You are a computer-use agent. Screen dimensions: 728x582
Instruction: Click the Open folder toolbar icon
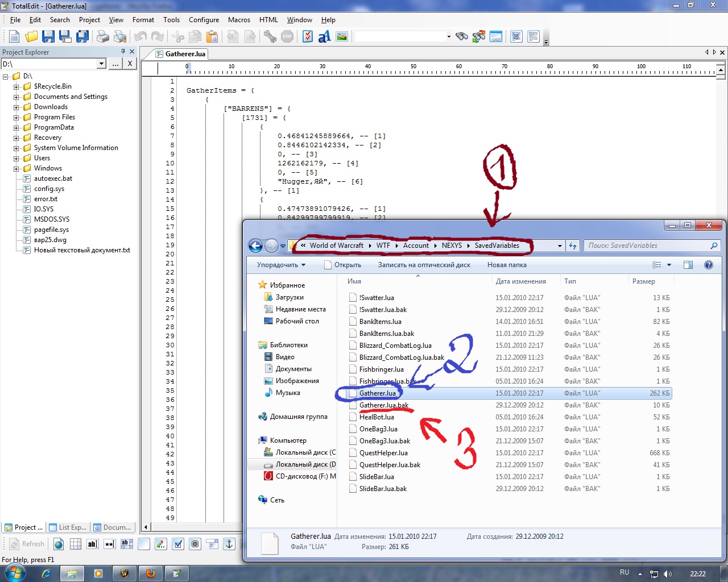[x=31, y=37]
